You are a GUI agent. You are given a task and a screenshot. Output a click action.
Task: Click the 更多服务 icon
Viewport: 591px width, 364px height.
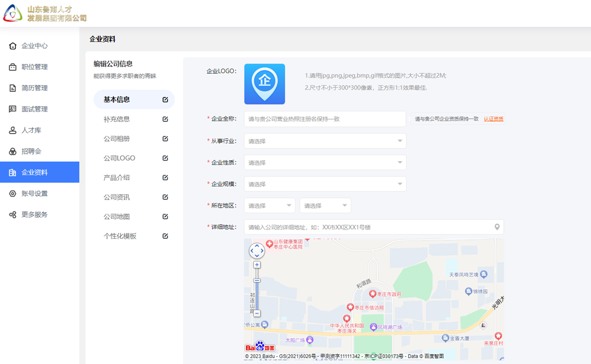pos(13,215)
